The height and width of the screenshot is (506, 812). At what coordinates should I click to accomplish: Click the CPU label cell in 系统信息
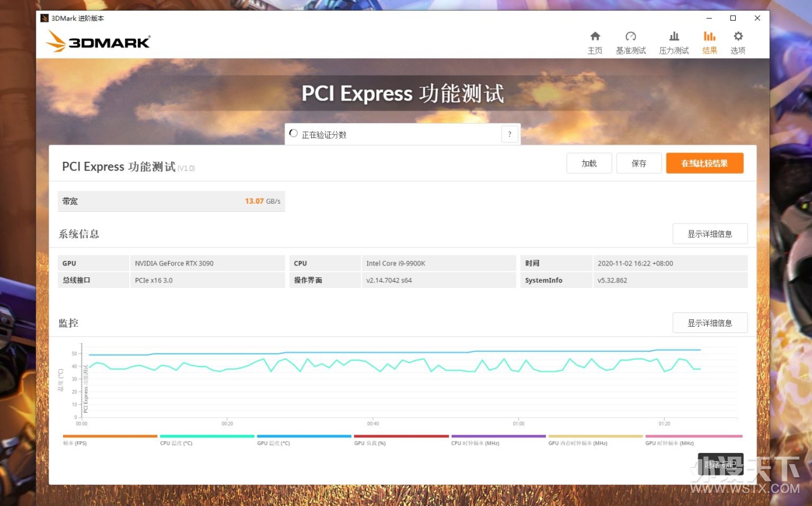pyautogui.click(x=325, y=263)
